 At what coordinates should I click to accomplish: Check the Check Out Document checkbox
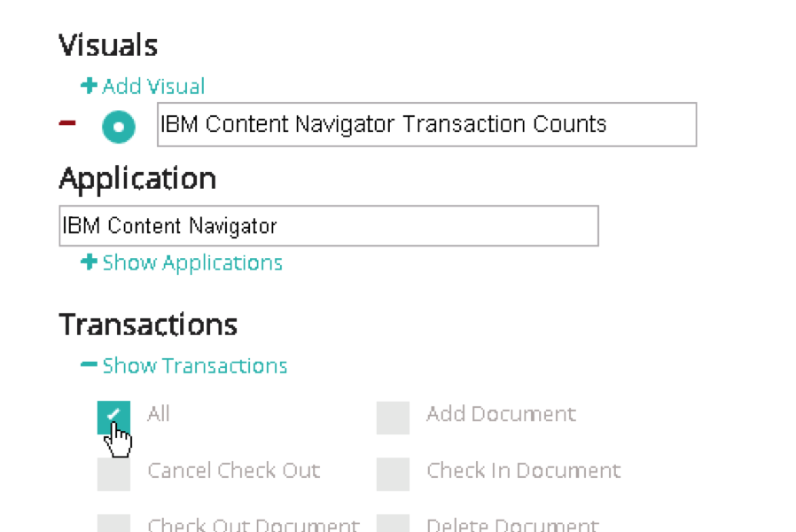(x=113, y=523)
